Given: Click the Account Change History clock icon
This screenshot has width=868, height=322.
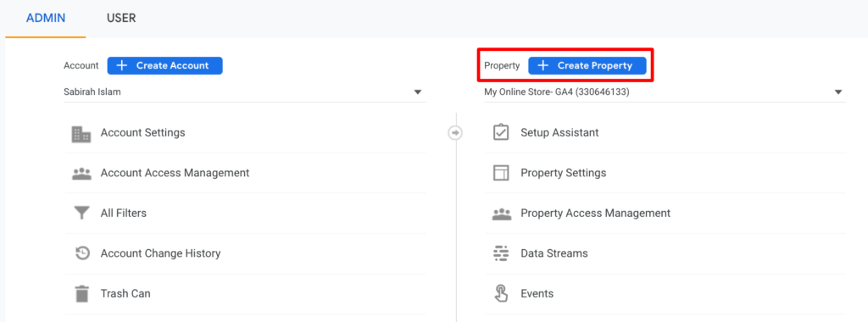Looking at the screenshot, I should coord(82,253).
